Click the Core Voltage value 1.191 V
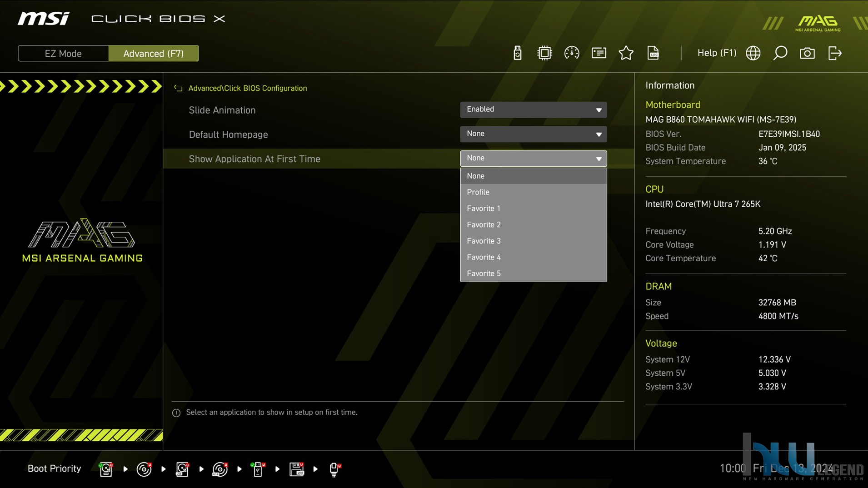This screenshot has height=488, width=868. pyautogui.click(x=772, y=245)
